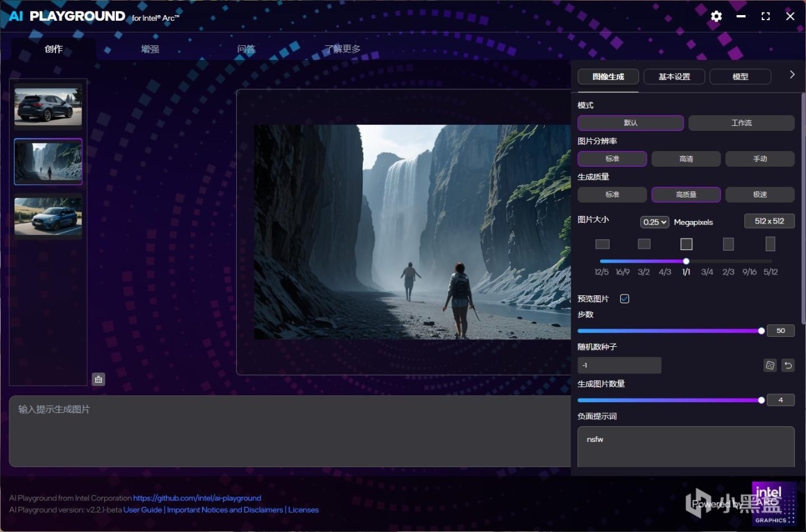Open the Licenses link
Viewport: 806px width, 532px height.
[304, 510]
